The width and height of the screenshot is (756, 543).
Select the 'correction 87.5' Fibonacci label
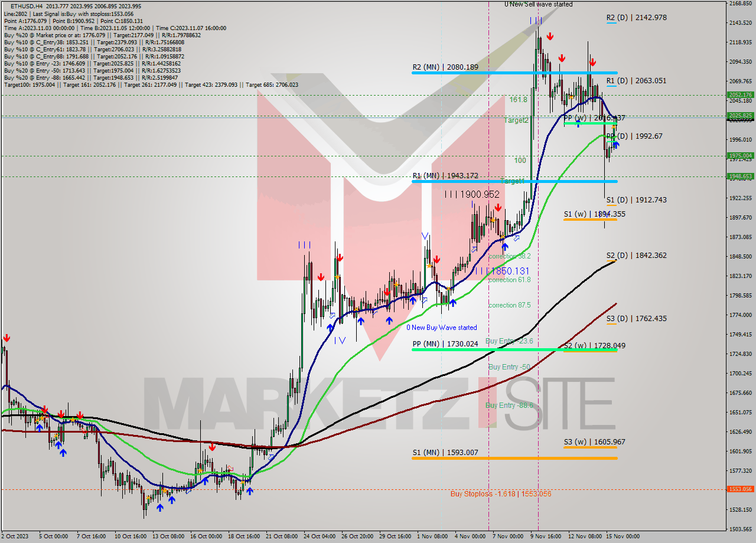click(x=510, y=305)
